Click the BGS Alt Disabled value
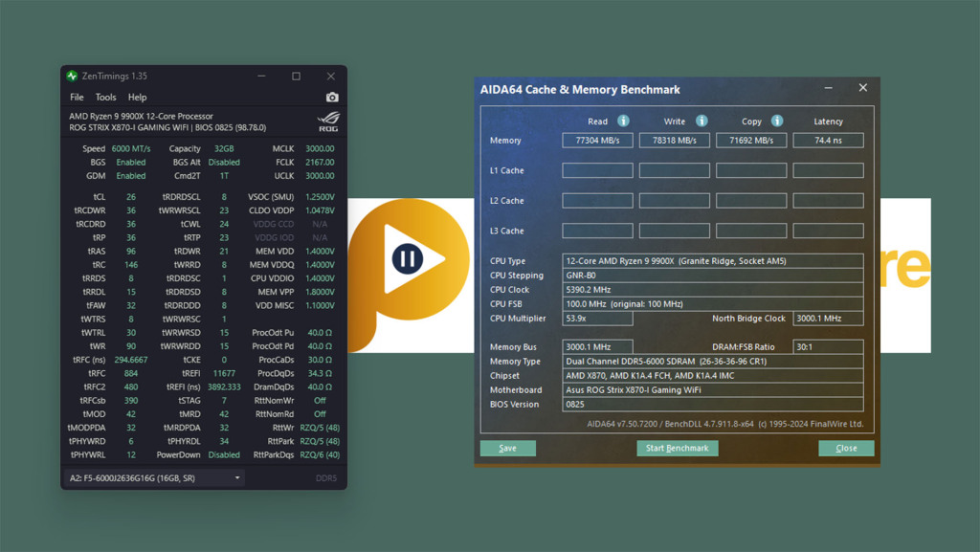Viewport: 980px width, 552px height. (x=224, y=163)
